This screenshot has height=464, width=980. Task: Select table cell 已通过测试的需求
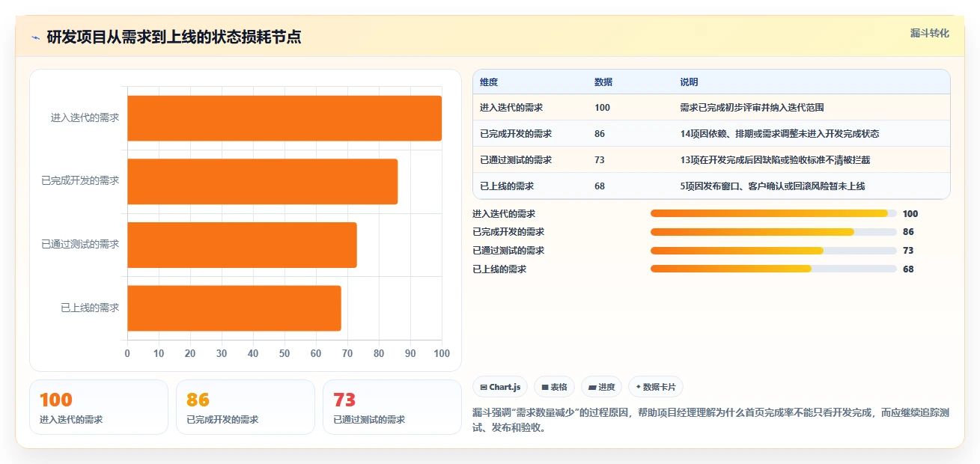pyautogui.click(x=516, y=160)
